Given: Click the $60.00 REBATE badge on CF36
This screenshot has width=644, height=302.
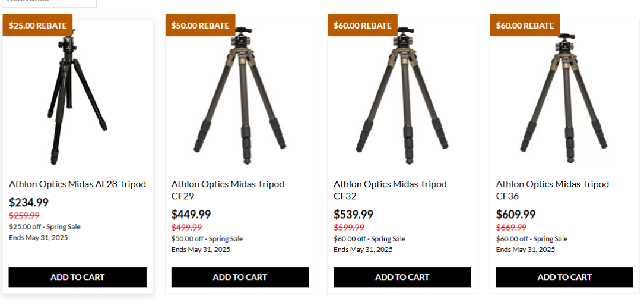Looking at the screenshot, I should click(525, 26).
